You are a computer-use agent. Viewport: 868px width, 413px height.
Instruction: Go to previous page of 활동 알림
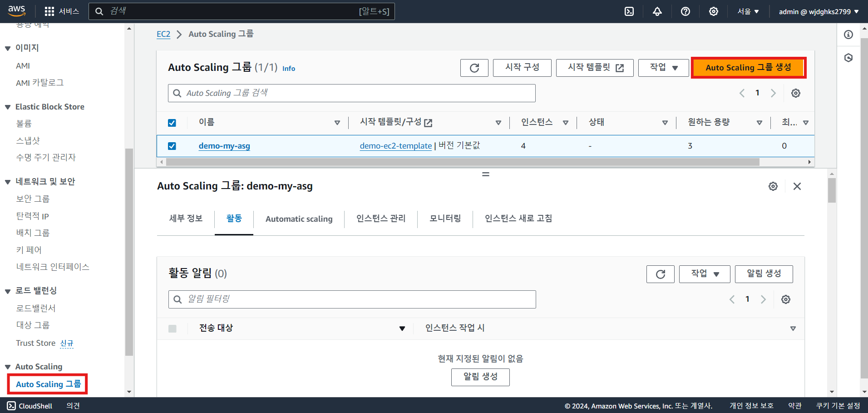(x=732, y=299)
